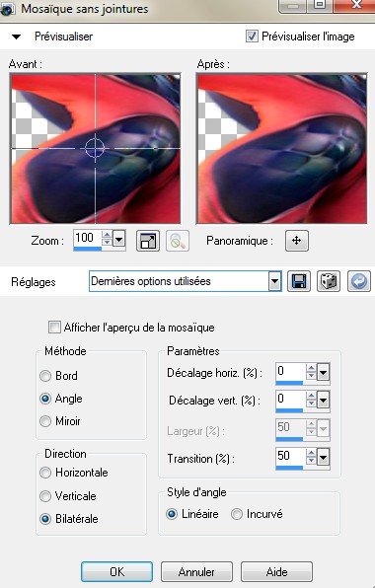Click the fit image to window icon
This screenshot has width=375, height=588.
[x=148, y=241]
